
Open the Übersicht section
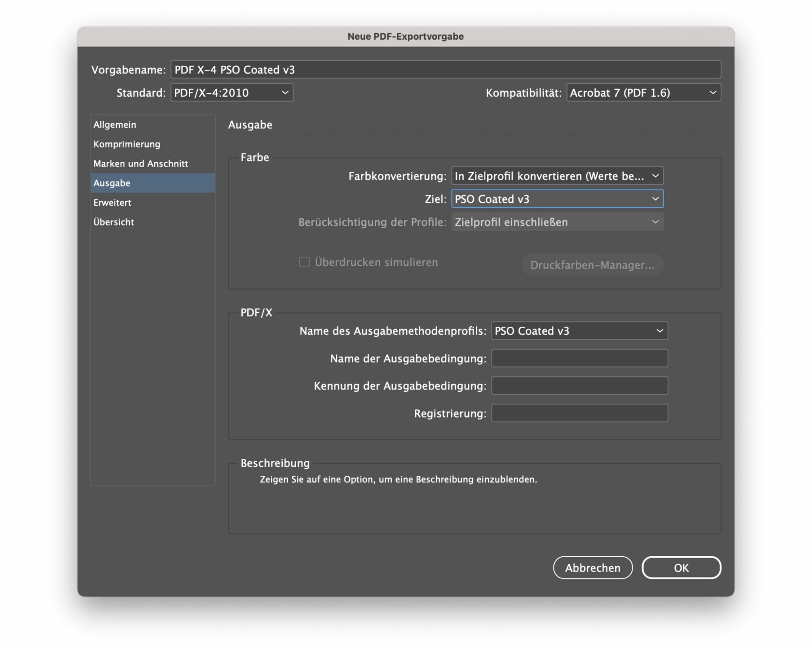tap(153, 222)
